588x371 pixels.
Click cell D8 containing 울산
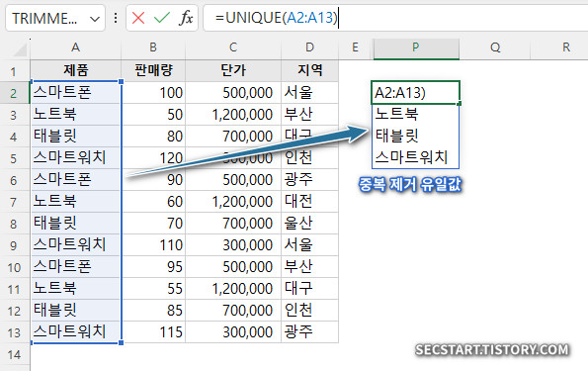coord(309,223)
